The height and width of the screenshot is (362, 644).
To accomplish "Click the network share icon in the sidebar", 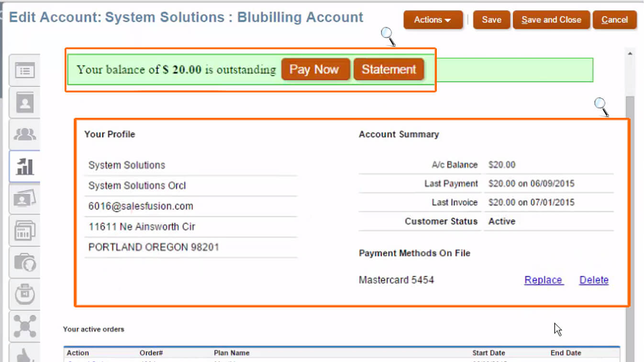I will [24, 326].
